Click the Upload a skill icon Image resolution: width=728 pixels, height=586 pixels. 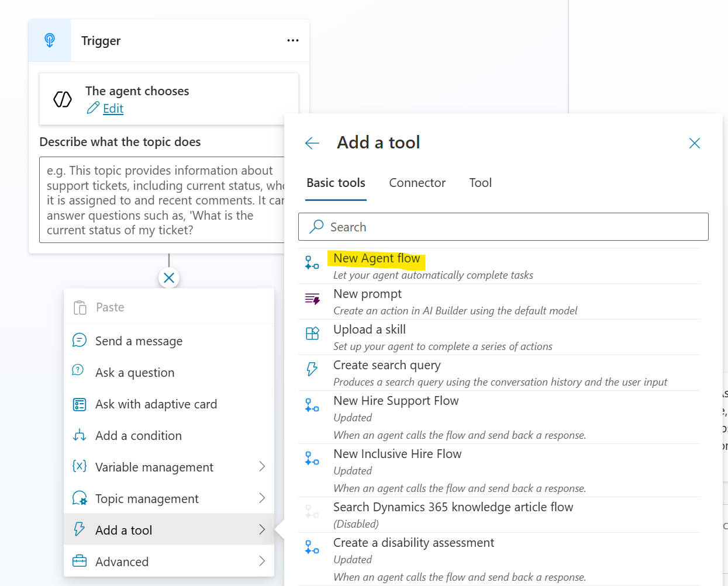(x=312, y=334)
